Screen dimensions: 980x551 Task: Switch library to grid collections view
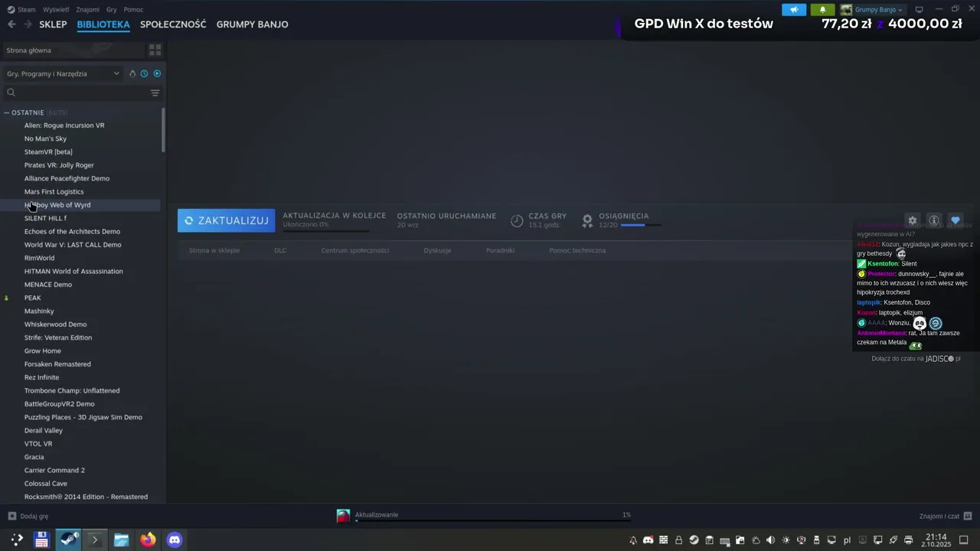coord(155,50)
